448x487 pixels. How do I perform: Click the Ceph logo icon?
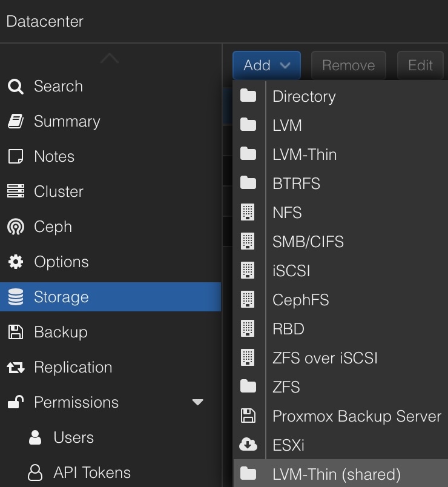point(16,227)
